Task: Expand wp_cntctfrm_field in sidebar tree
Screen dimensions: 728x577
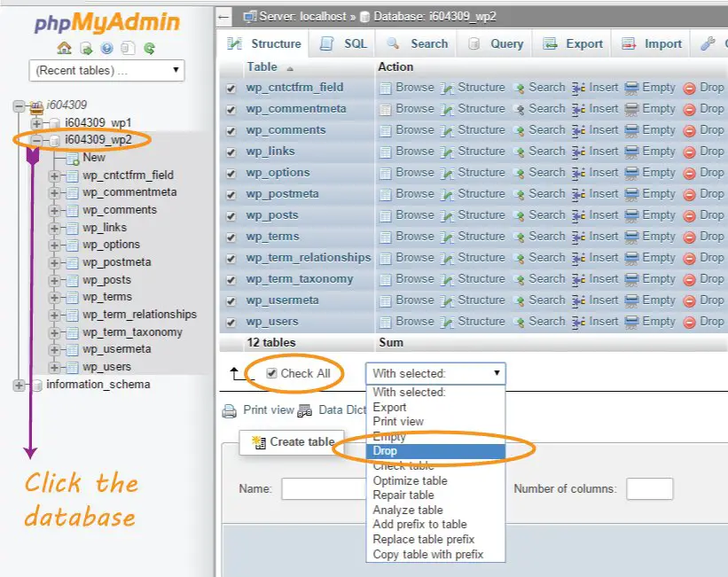Action: pos(54,176)
